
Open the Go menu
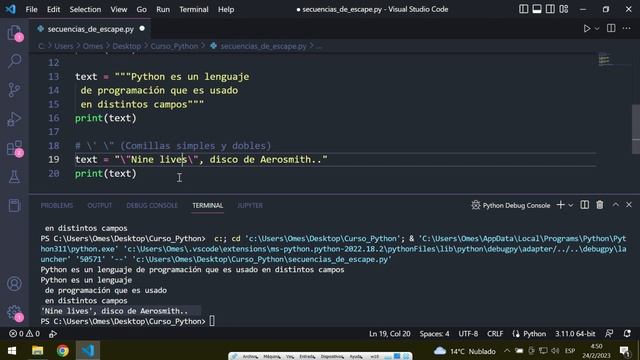click(141, 9)
